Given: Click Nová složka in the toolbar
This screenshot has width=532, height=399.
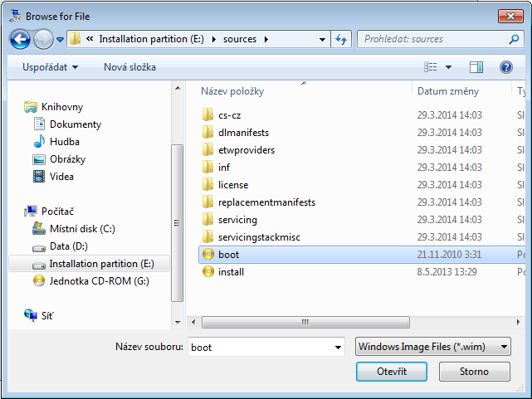Looking at the screenshot, I should [x=129, y=67].
